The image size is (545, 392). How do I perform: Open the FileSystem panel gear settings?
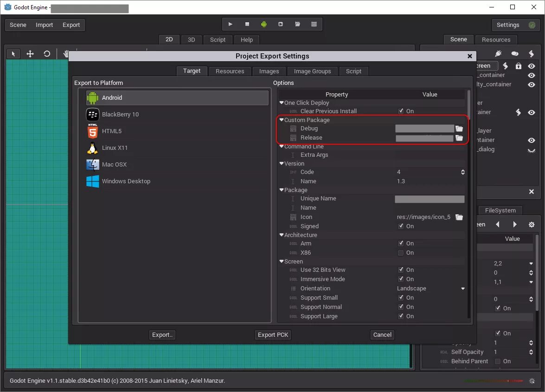click(x=532, y=225)
